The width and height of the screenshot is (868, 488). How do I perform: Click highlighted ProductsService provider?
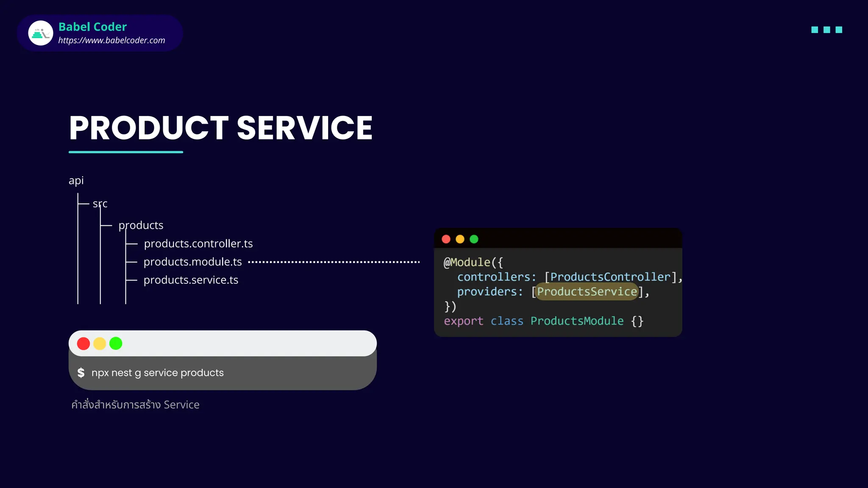click(x=587, y=291)
